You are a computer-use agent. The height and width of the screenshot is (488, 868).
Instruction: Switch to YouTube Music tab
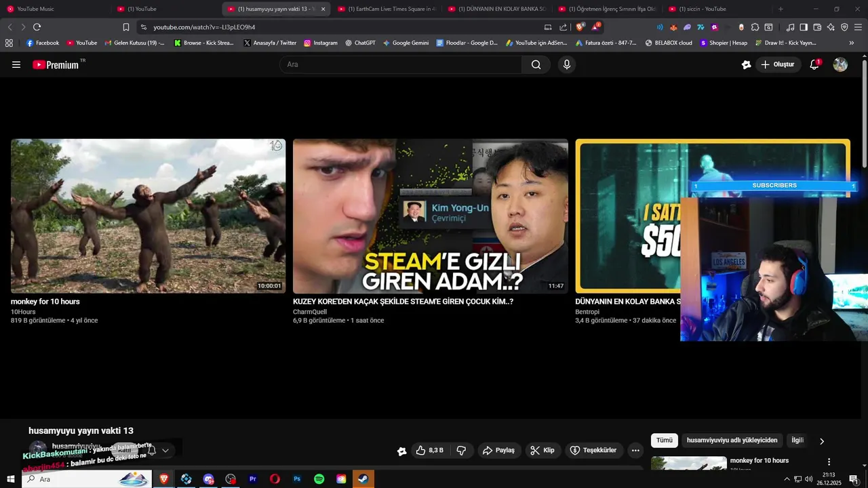[56, 9]
